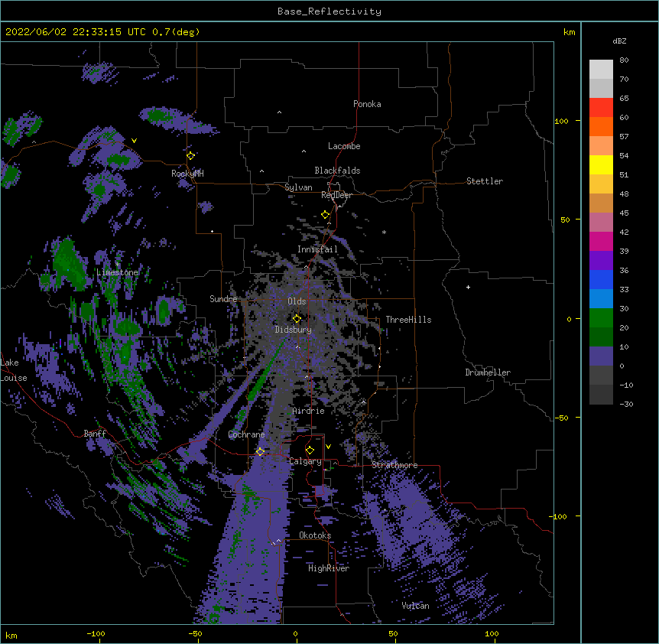Click the Sundre town label

tap(223, 299)
